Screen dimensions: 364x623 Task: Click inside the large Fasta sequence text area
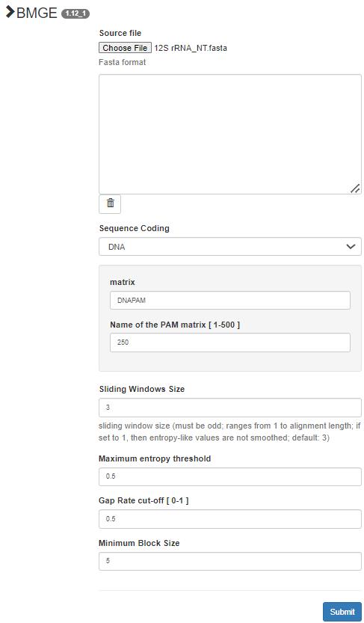[230, 135]
